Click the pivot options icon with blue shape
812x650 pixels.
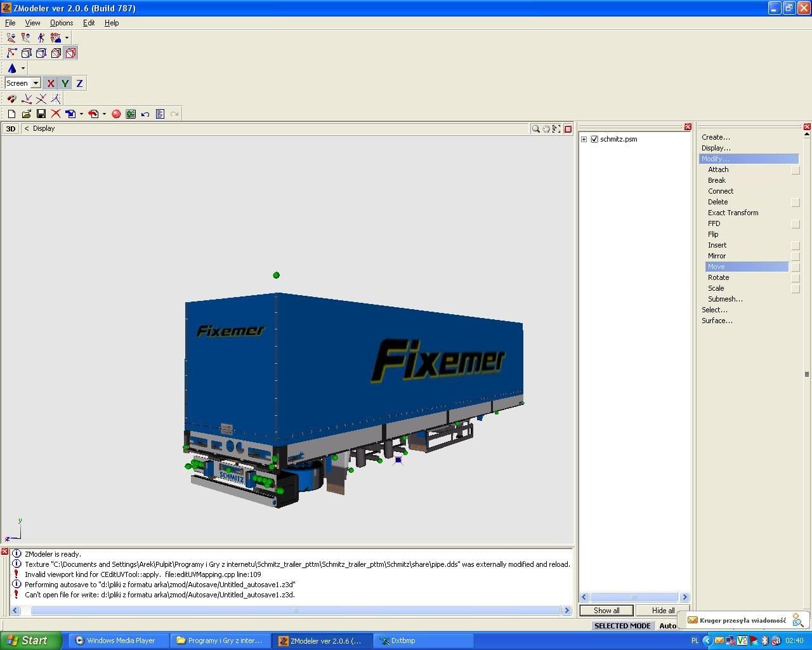coord(56,38)
